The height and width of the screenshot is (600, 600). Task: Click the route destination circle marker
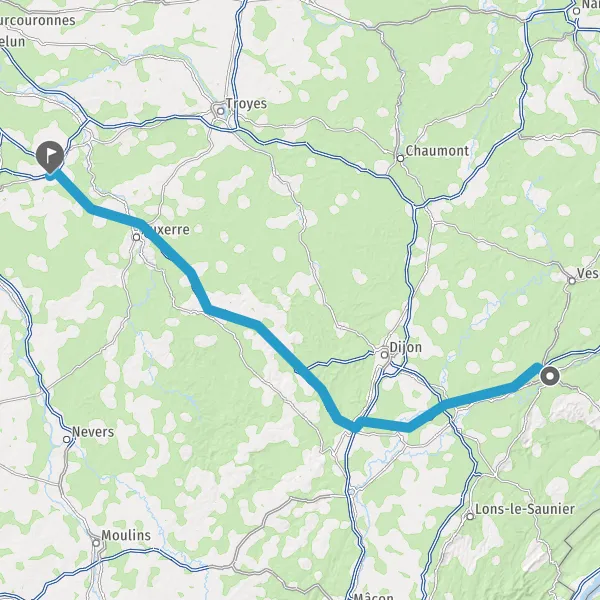550,376
